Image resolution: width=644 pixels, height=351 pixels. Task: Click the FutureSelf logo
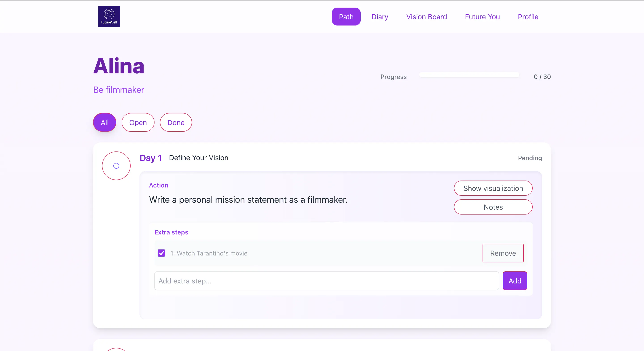coord(109,17)
